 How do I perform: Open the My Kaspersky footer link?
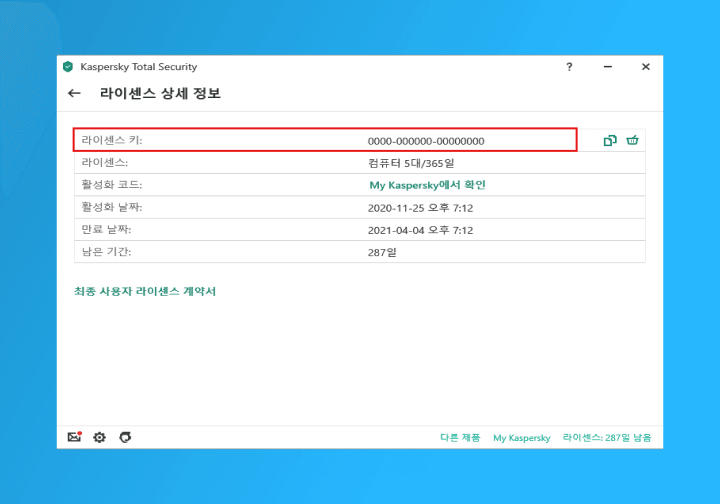point(521,438)
